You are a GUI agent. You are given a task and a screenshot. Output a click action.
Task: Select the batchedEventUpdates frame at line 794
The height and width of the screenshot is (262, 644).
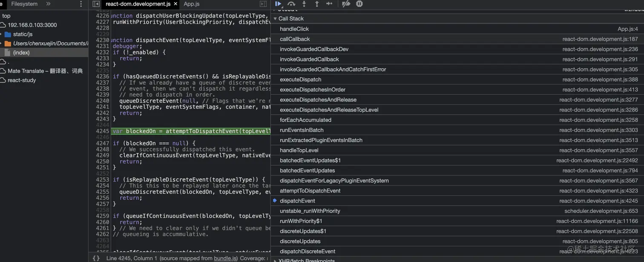click(x=457, y=171)
